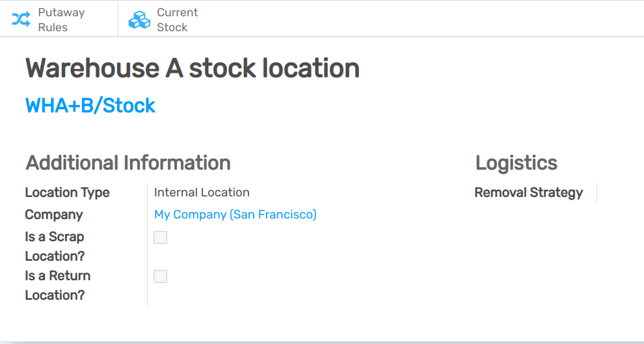Click the Putaway Rules shuffle icon
This screenshot has height=344, width=644.
pyautogui.click(x=21, y=20)
